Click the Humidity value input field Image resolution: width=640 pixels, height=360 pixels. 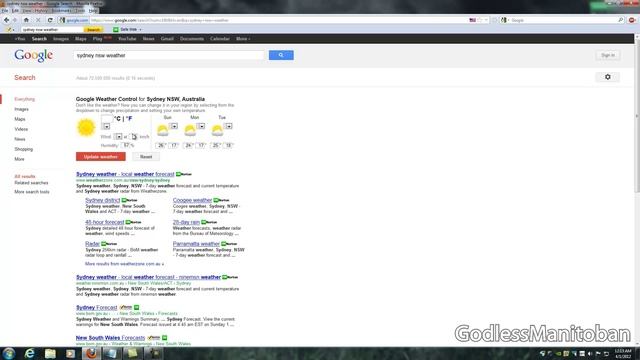click(126, 145)
